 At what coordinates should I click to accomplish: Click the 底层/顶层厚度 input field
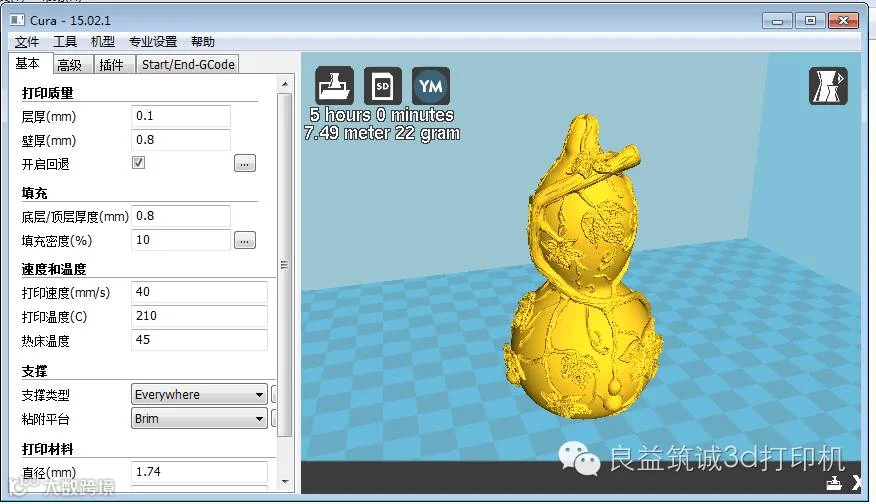pyautogui.click(x=180, y=216)
